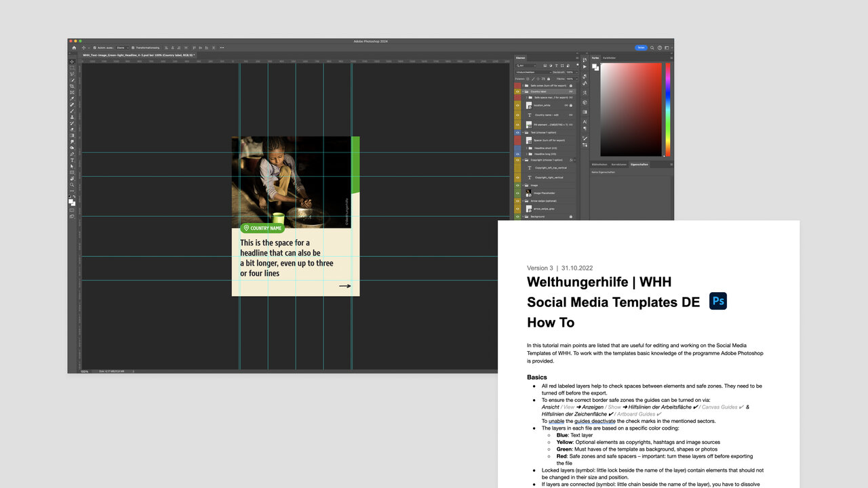Viewport: 868px width, 488px height.
Task: Hide the Country name text layer
Action: 517,115
